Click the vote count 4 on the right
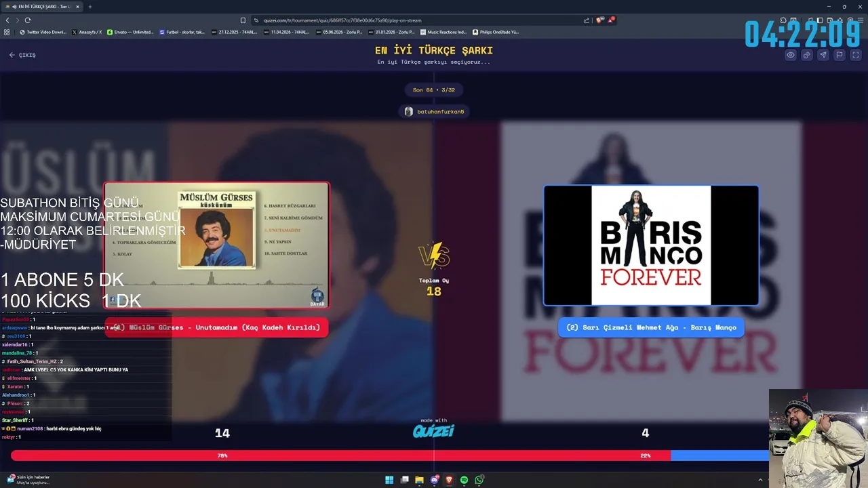 click(645, 433)
